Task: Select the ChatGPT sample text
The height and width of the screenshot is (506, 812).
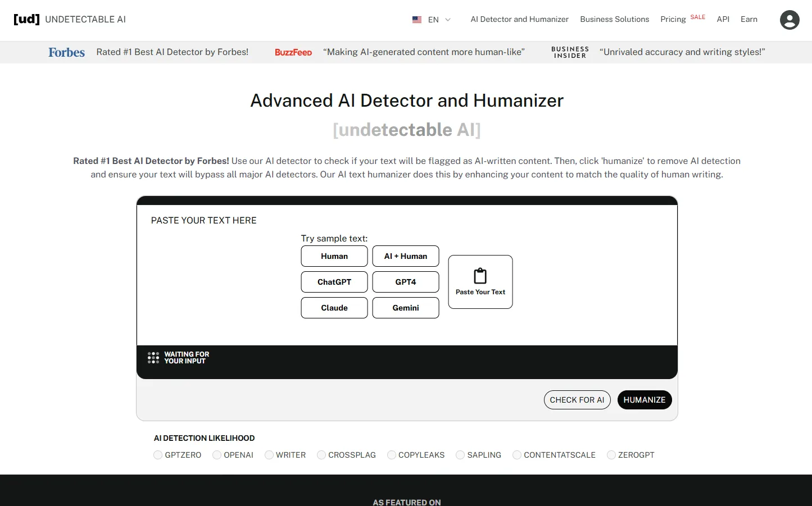Action: [x=334, y=281]
